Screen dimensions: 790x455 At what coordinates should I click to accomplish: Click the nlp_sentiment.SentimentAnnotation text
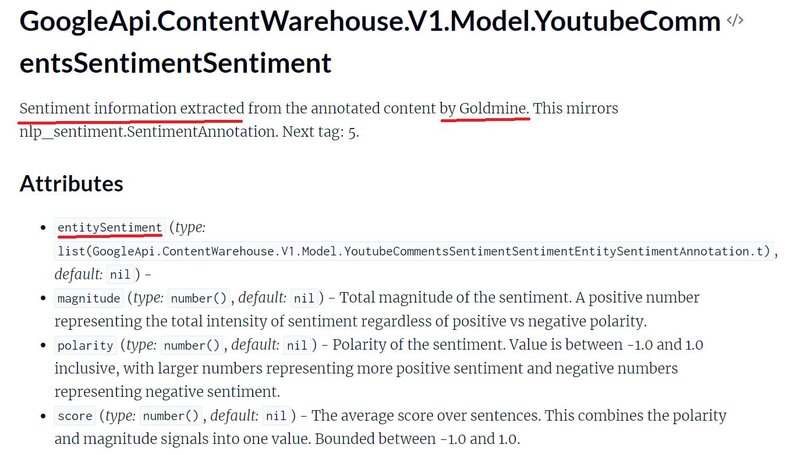tap(149, 132)
